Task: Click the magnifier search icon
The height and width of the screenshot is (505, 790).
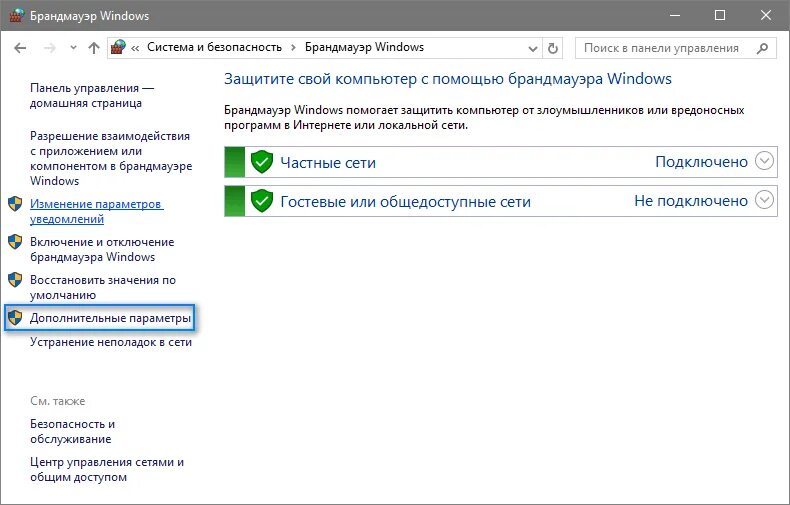Action: pyautogui.click(x=762, y=48)
